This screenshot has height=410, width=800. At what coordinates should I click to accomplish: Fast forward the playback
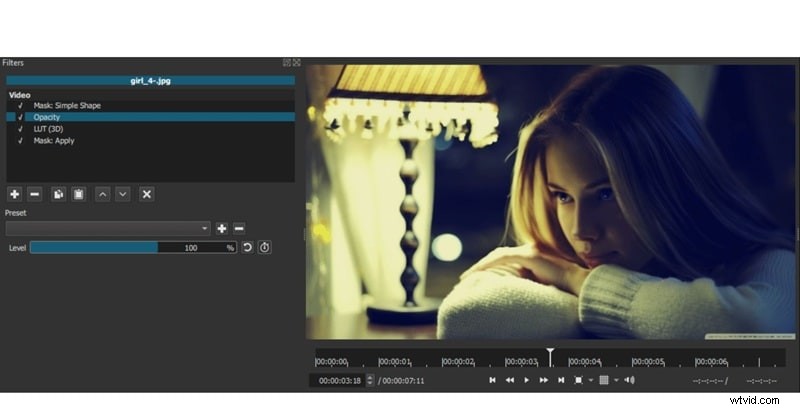[544, 380]
